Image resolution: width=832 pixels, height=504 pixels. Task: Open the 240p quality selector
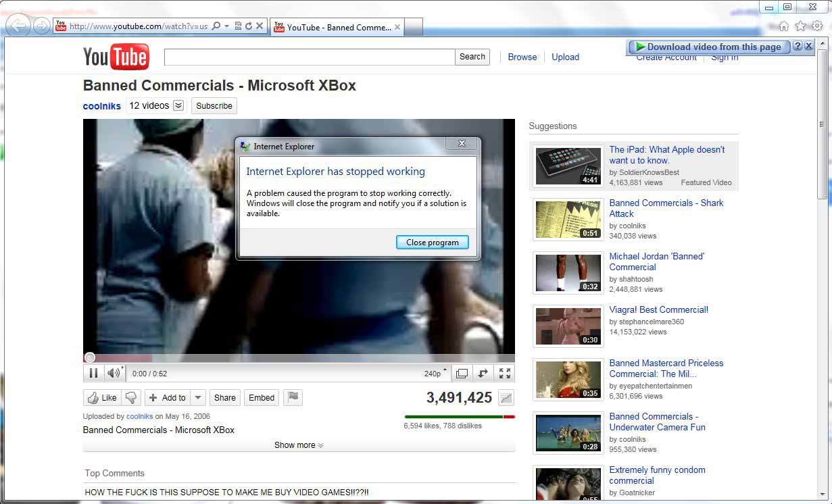435,374
